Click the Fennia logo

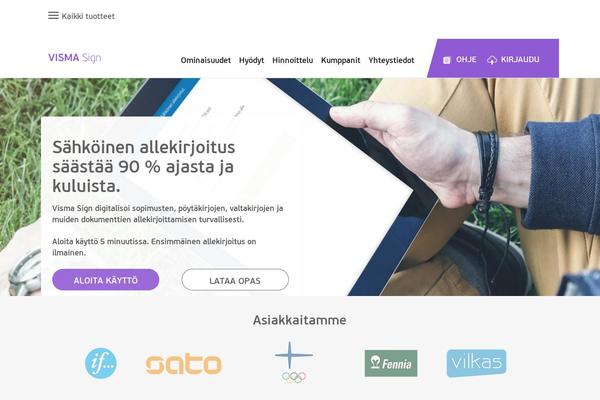[x=391, y=363]
